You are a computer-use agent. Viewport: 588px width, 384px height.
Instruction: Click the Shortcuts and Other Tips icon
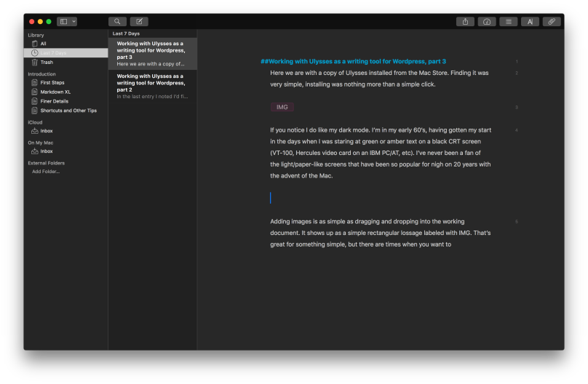point(34,111)
